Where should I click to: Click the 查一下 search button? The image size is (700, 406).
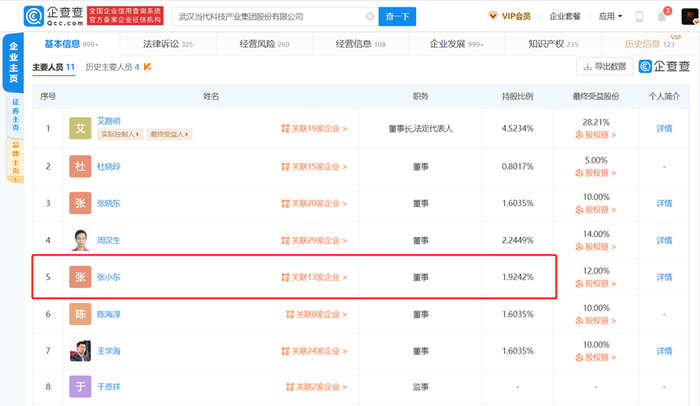(x=398, y=17)
